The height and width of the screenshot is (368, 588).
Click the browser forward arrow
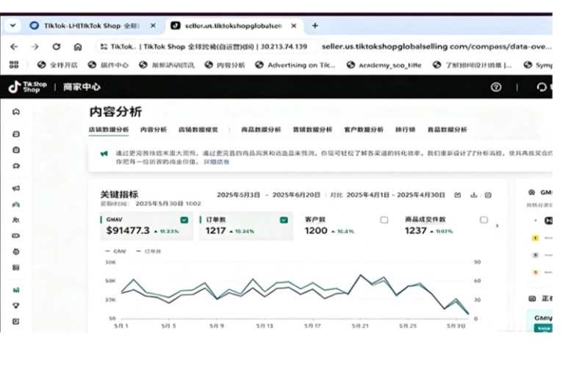click(35, 46)
